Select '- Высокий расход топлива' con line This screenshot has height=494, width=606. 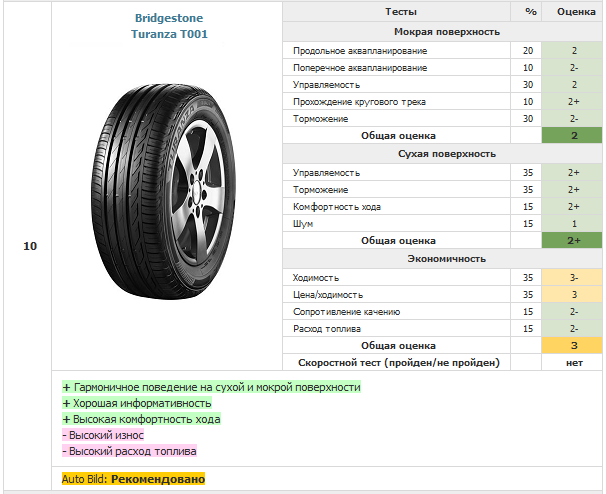click(129, 451)
